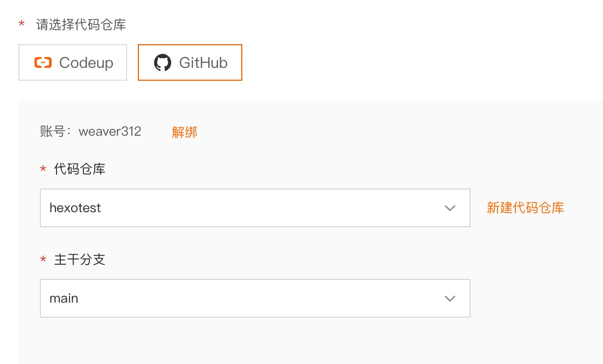Click the chevron arrow in hexotest dropdown
603x364 pixels.
[450, 208]
